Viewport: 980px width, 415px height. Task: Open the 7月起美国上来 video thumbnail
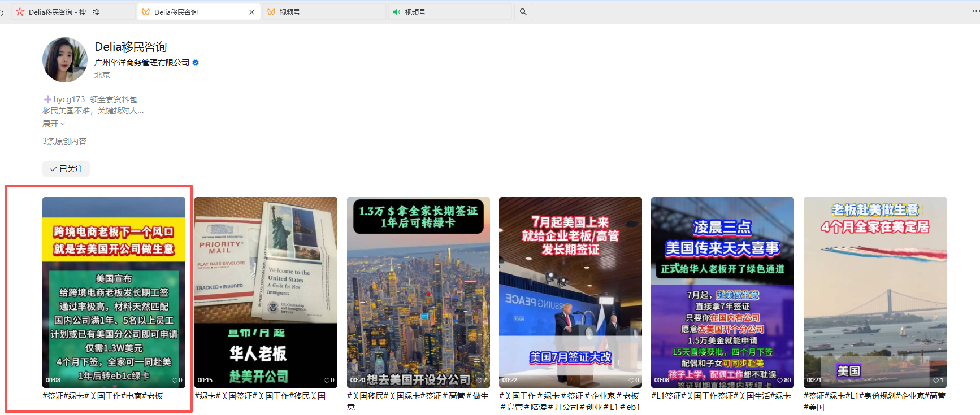570,292
